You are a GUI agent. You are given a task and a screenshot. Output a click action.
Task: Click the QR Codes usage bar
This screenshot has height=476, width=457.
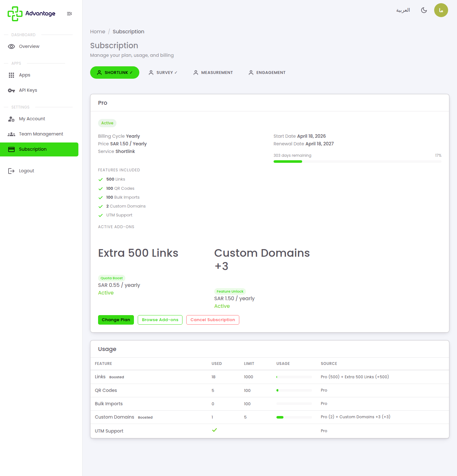pos(294,390)
